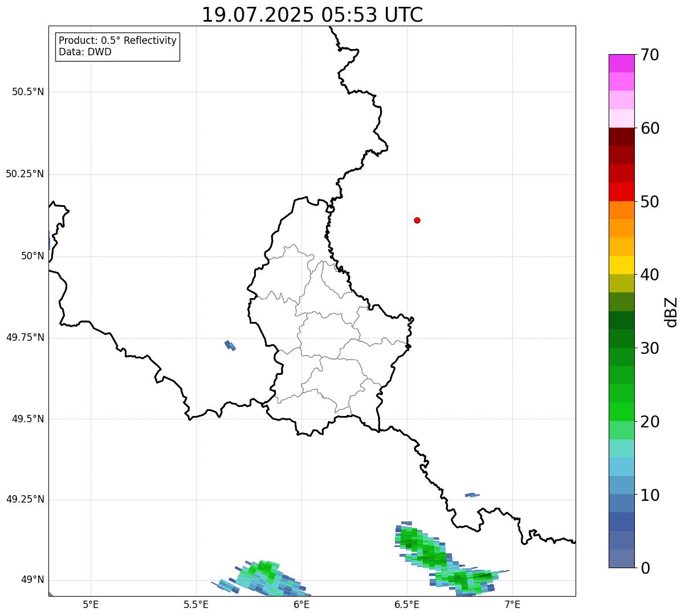Click the small blue echo near 6.8°E 49.27°N

[x=472, y=495]
